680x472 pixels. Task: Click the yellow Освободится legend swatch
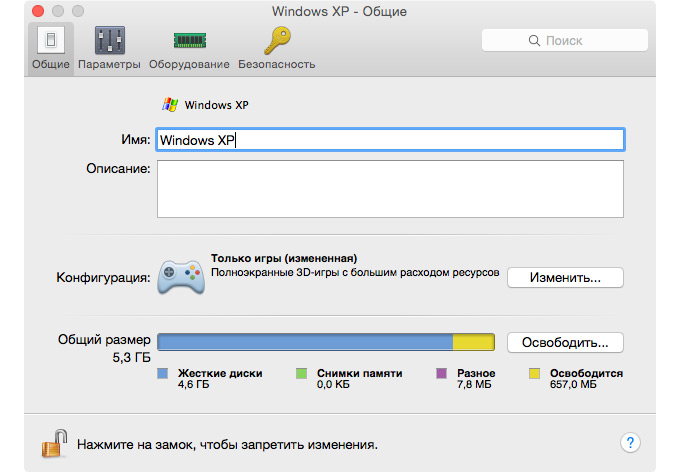534,374
